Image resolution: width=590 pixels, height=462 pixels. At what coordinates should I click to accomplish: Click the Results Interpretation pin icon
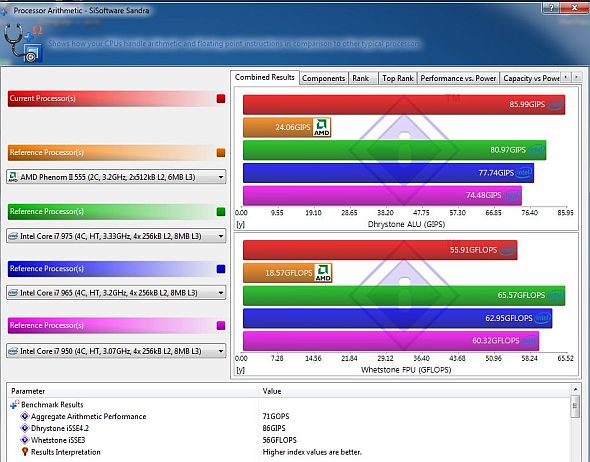(25, 451)
